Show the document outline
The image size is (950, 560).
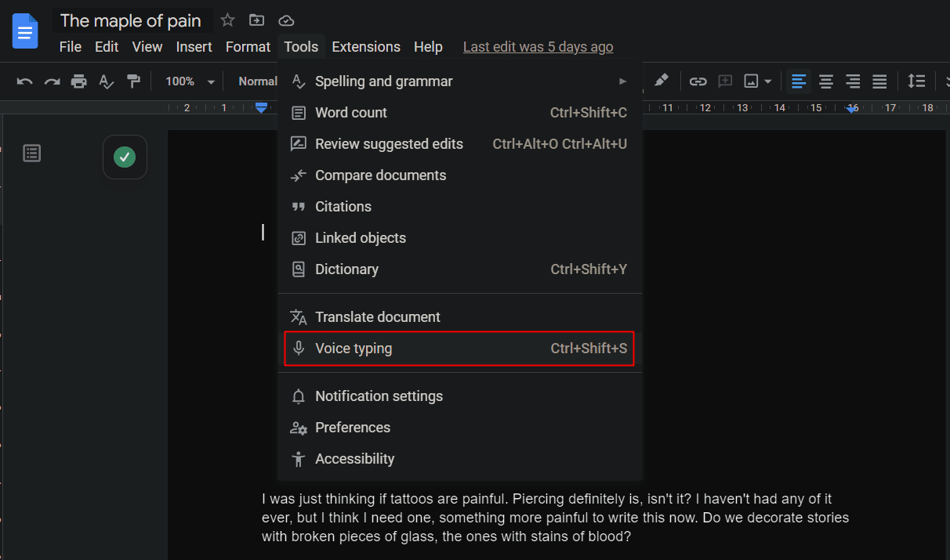tap(32, 154)
